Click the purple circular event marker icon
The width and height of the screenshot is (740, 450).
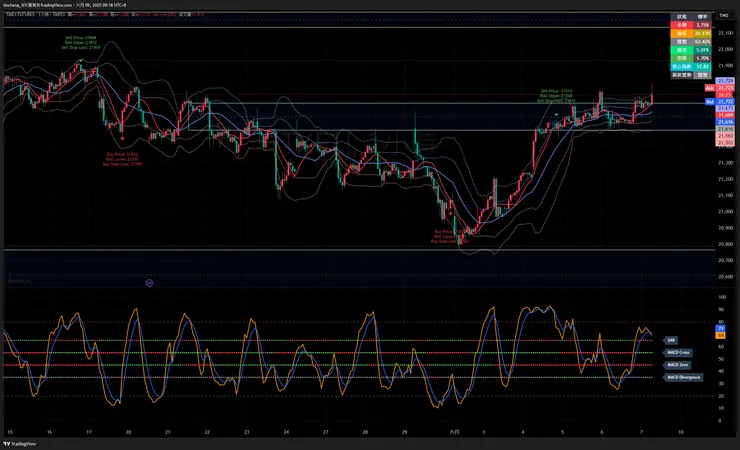pyautogui.click(x=149, y=283)
